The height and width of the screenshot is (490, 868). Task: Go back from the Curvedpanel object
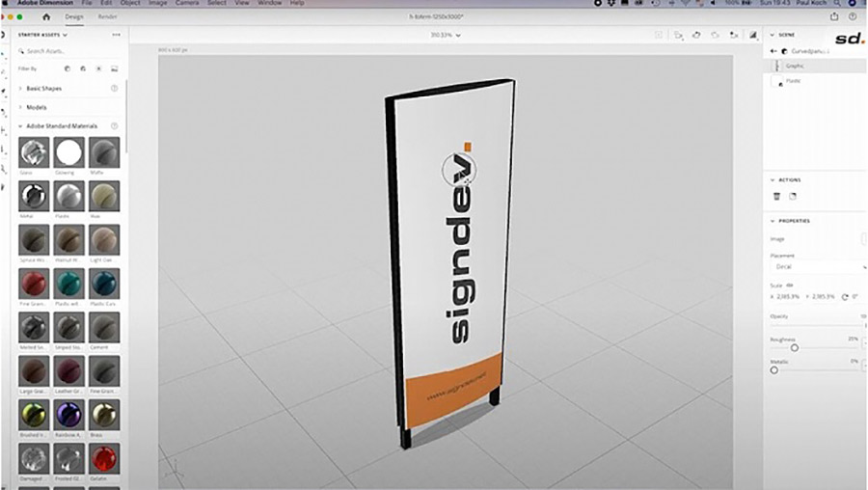[x=773, y=51]
